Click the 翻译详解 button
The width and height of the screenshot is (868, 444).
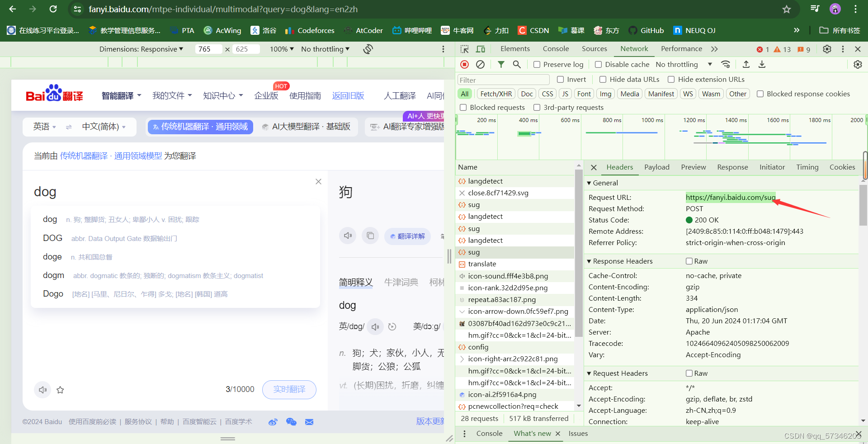click(407, 236)
